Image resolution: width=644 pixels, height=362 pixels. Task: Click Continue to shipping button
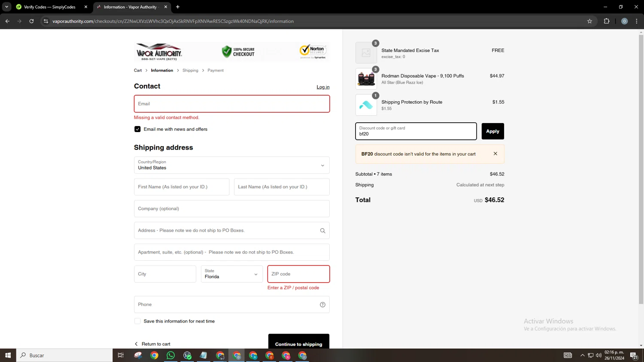click(299, 342)
